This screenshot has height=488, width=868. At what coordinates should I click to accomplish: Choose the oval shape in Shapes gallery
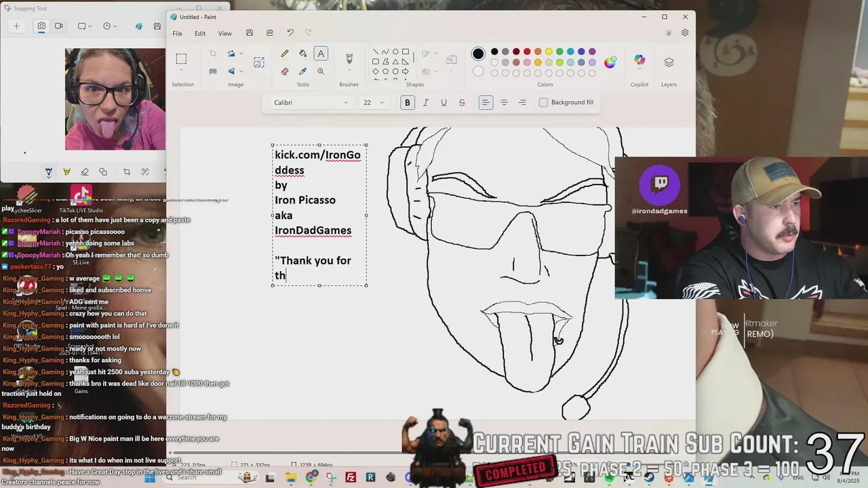395,52
